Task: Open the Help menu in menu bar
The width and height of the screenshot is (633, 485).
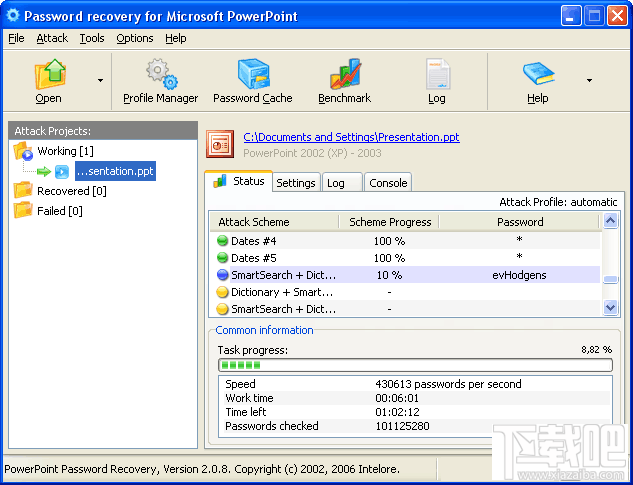Action: coord(176,38)
